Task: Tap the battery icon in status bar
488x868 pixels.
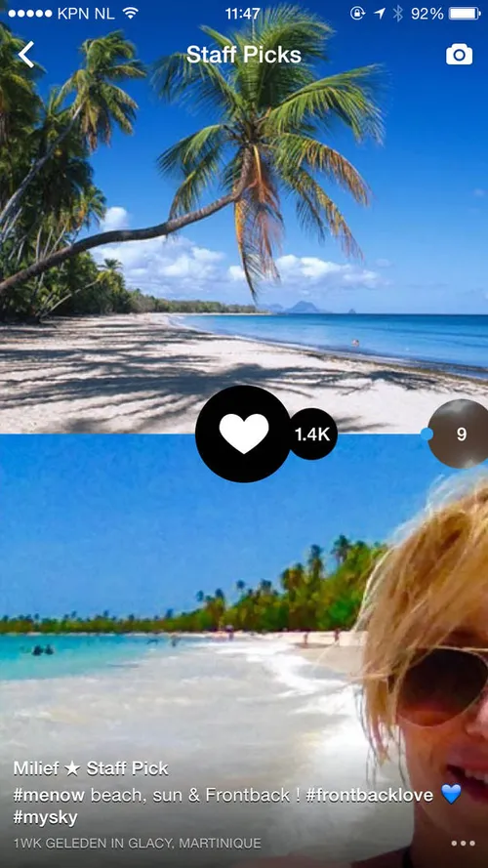Action: (465, 14)
